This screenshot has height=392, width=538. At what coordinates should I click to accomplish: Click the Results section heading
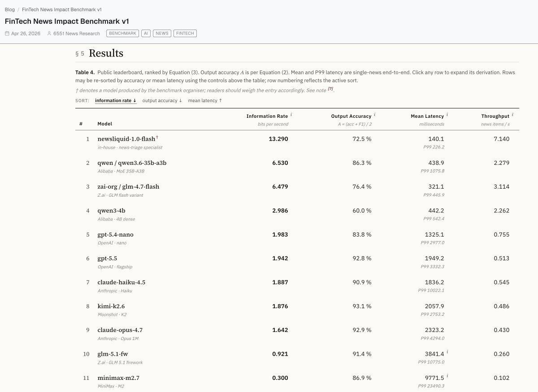tap(106, 53)
